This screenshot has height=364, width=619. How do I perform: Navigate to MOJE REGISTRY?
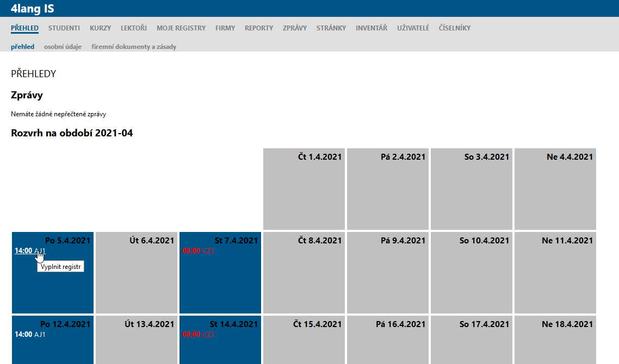(x=181, y=28)
